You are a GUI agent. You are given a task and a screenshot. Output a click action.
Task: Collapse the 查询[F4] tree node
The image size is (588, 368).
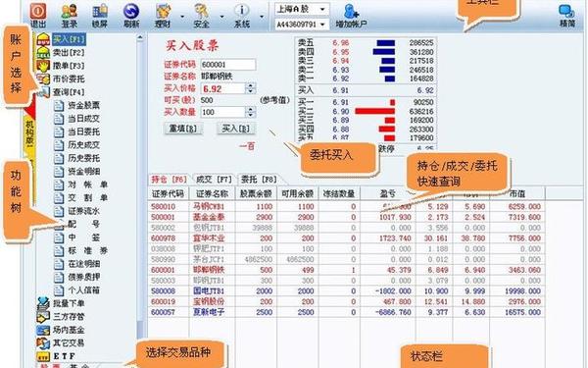(x=69, y=91)
